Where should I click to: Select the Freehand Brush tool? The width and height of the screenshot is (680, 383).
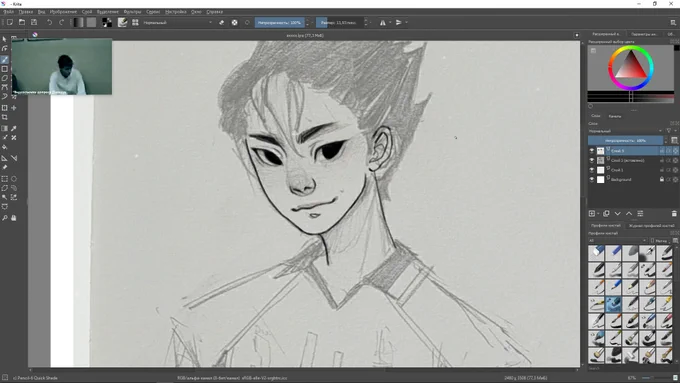5,59
